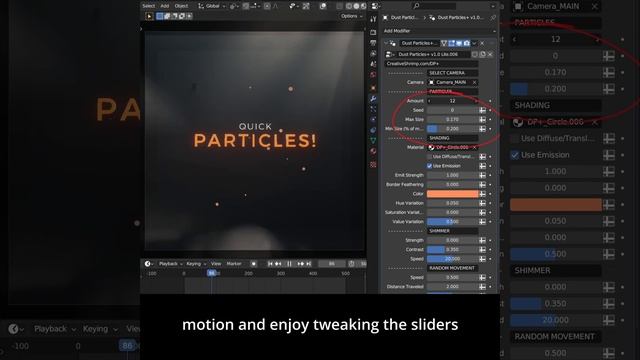Screen dimensions: 640x360
Task: Open the node group browse dropdown
Action: click(389, 54)
